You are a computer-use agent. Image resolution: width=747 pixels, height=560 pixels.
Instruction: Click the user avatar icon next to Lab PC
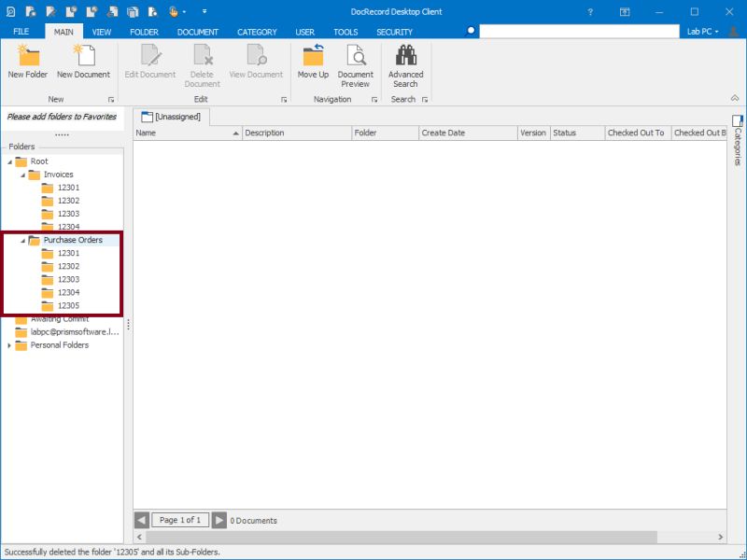click(x=734, y=32)
